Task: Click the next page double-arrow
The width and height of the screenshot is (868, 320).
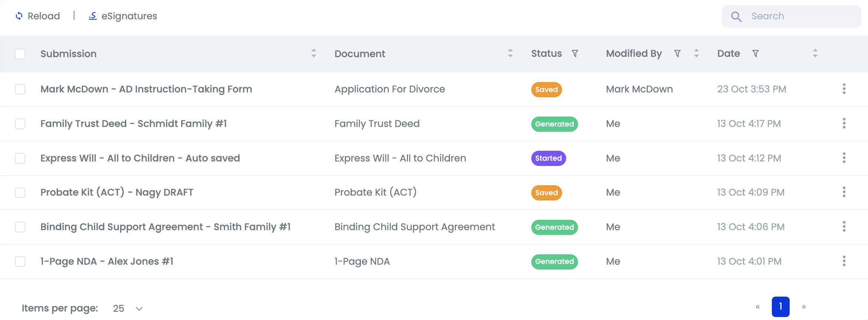Action: (804, 307)
